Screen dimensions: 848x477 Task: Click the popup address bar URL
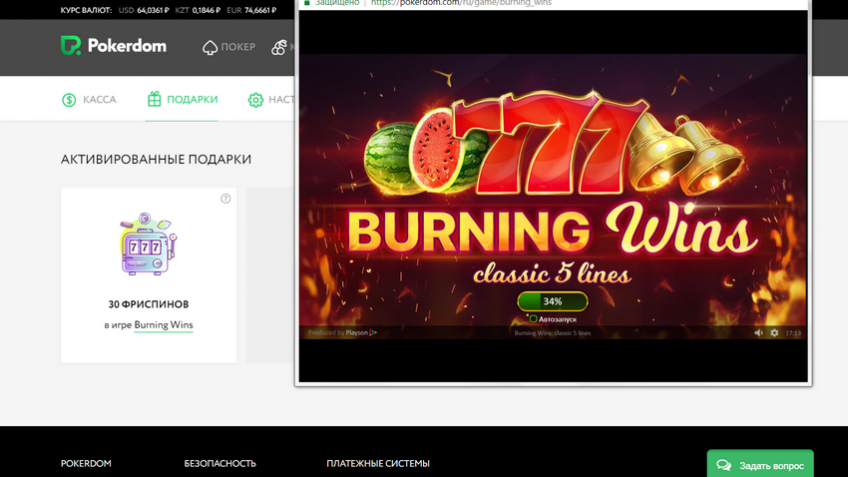pos(461,3)
